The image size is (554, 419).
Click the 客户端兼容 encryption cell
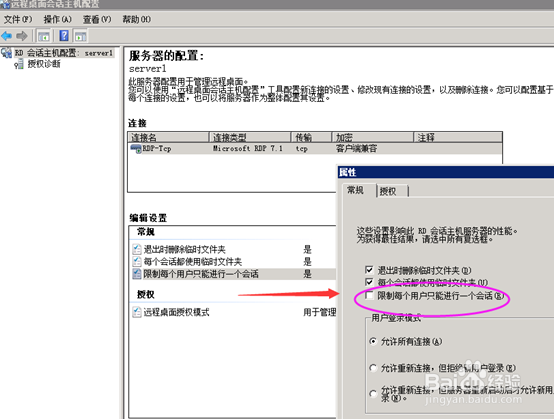tap(356, 149)
